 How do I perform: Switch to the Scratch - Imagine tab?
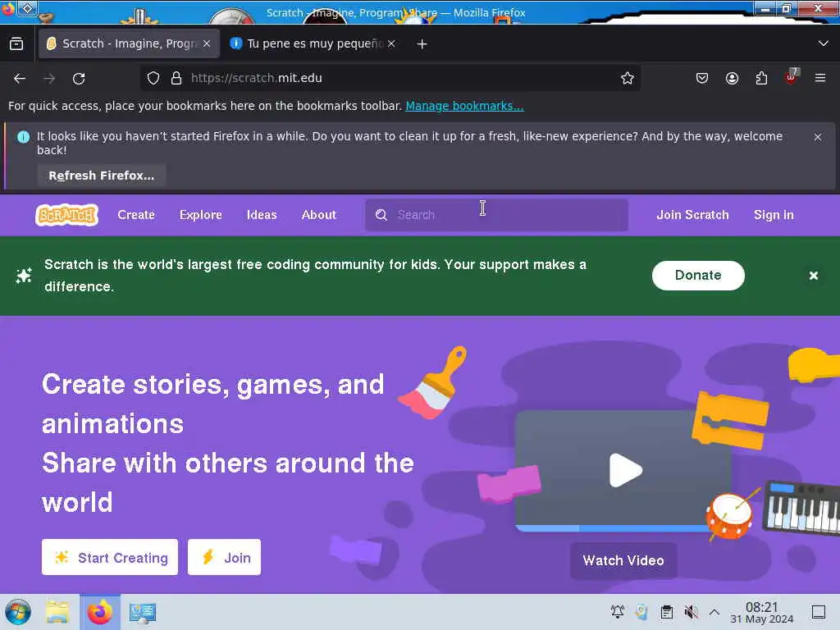[x=129, y=43]
